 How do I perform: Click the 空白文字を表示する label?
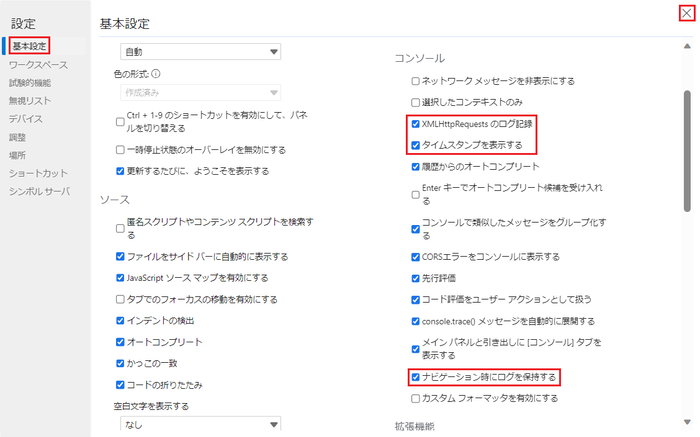click(x=151, y=406)
